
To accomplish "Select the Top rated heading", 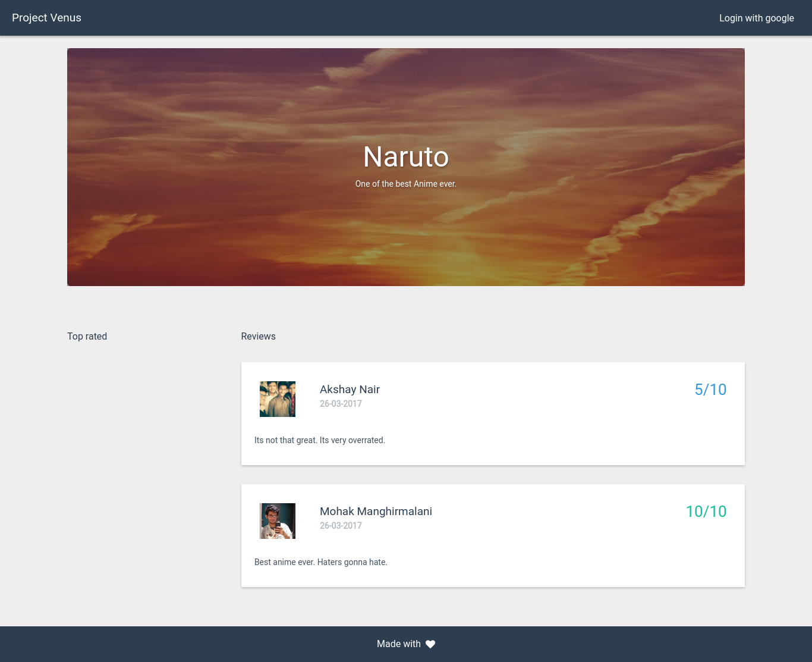I will click(x=87, y=337).
